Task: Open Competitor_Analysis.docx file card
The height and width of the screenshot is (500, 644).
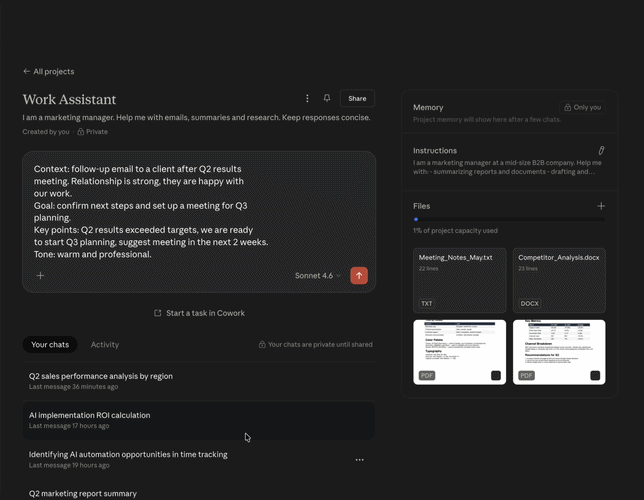Action: tap(559, 280)
